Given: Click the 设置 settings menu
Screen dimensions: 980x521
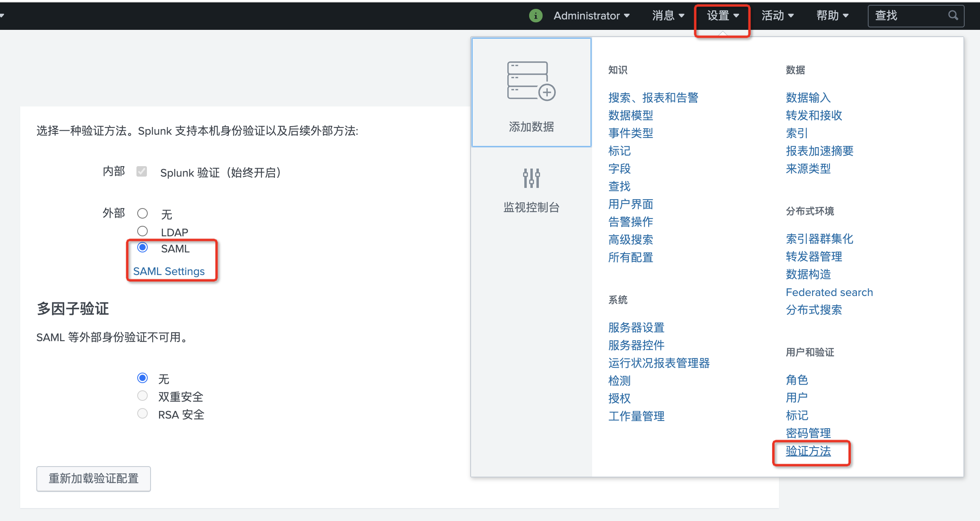Looking at the screenshot, I should (x=722, y=16).
